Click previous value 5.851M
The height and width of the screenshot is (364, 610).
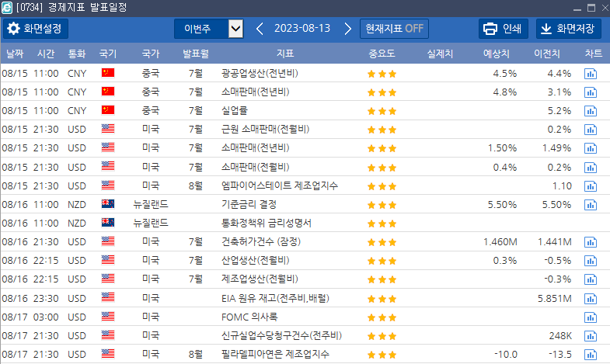click(555, 299)
